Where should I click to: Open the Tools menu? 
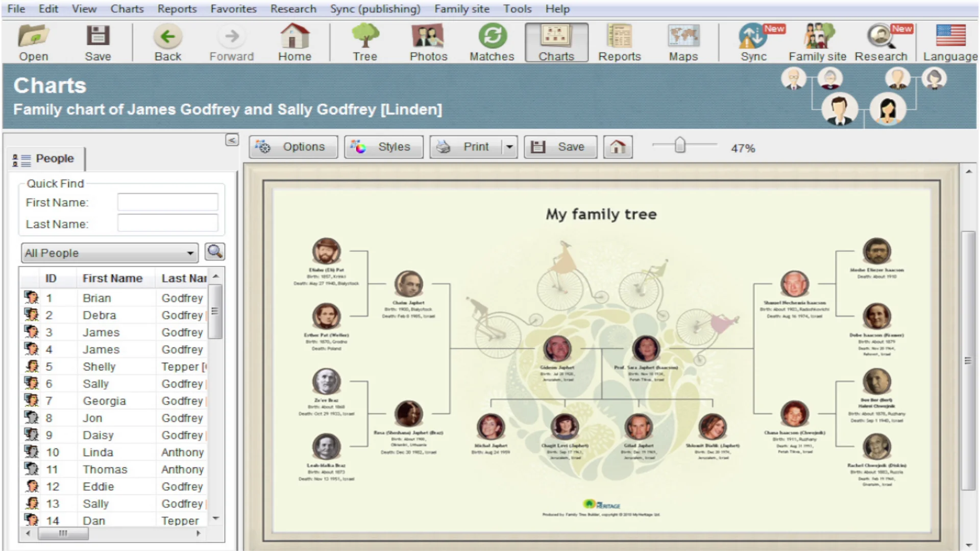517,9
